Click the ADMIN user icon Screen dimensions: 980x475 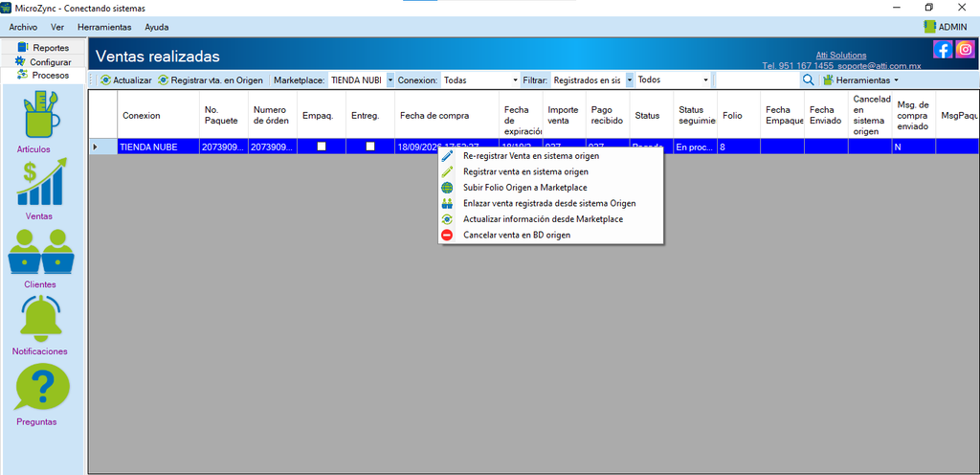tap(930, 27)
